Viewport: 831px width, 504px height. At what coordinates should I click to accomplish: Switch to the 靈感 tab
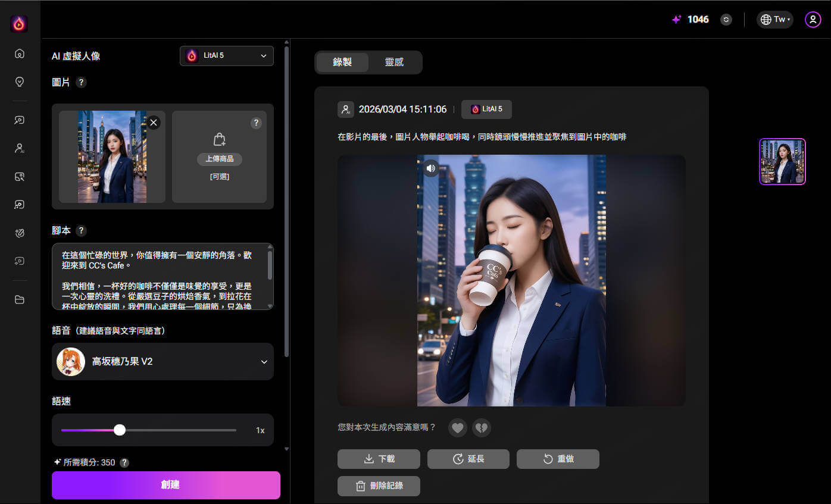tap(394, 62)
